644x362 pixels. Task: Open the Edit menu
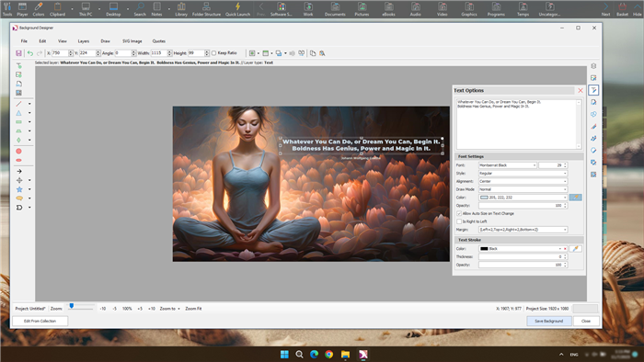click(42, 41)
